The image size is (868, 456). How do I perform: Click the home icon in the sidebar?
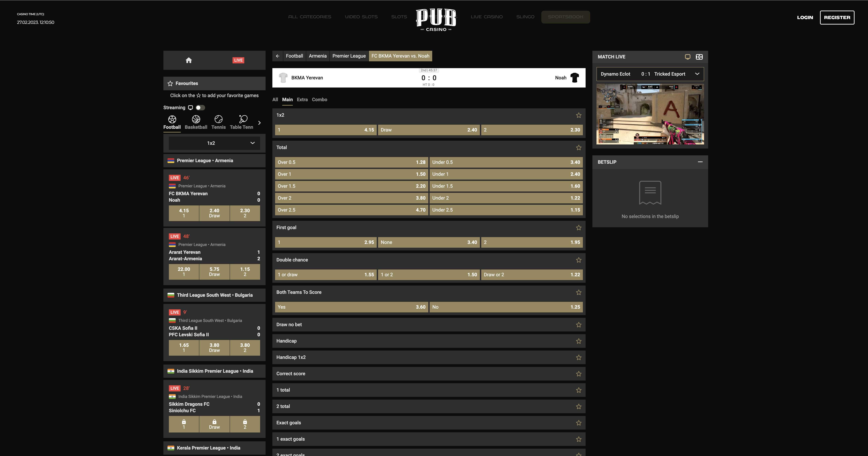189,60
